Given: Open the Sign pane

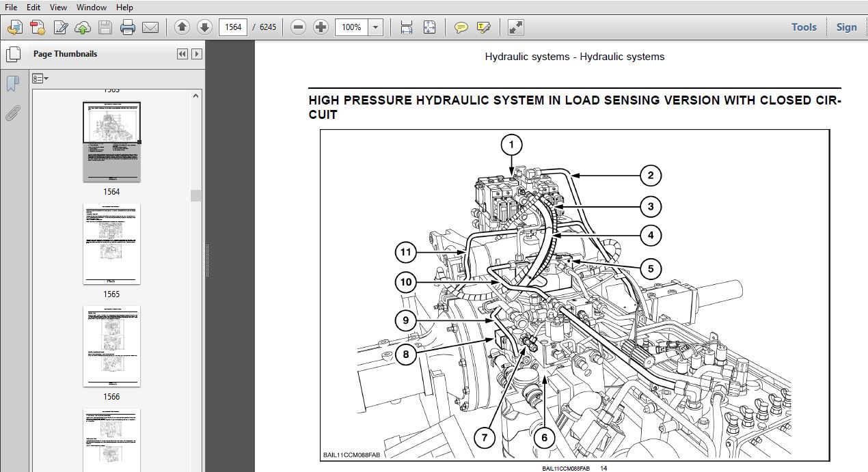Looking at the screenshot, I should point(846,27).
